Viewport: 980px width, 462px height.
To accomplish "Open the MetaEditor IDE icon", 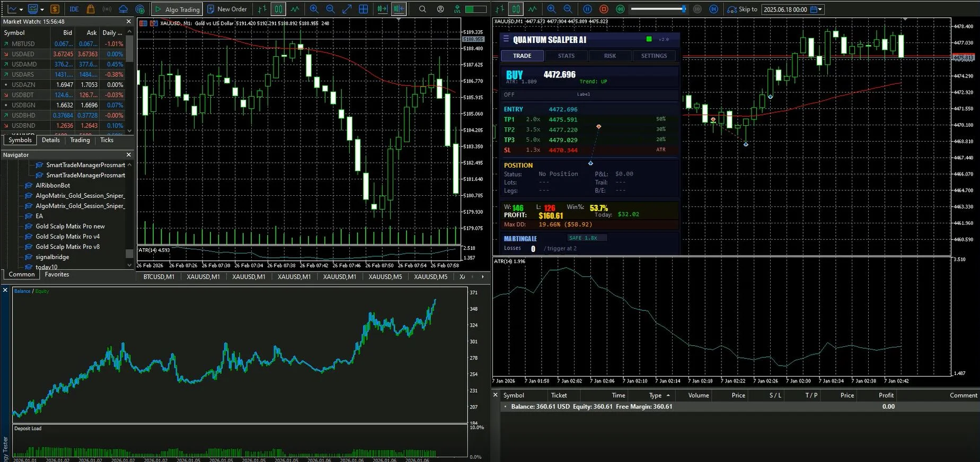I will pos(74,9).
